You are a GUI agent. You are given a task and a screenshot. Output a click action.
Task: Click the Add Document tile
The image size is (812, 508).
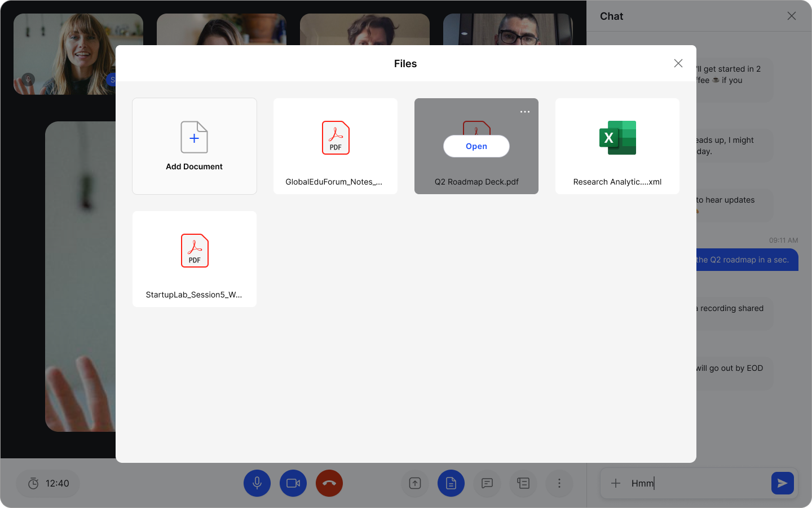click(194, 146)
